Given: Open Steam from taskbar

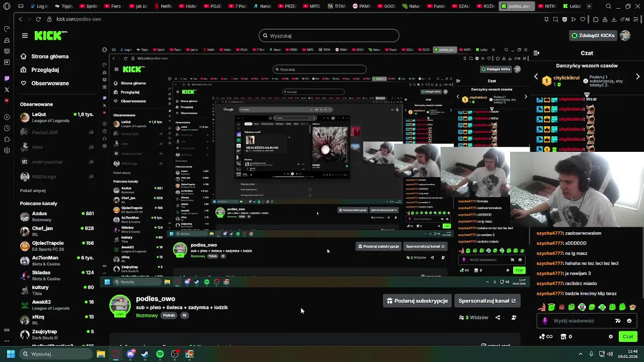Looking at the screenshot, I should pos(145,354).
